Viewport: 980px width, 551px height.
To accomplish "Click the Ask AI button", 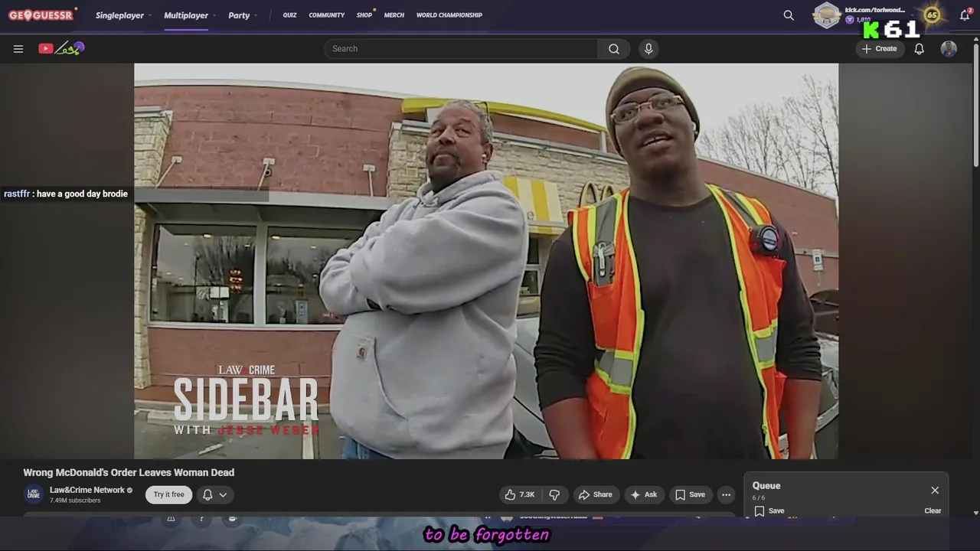I will tap(643, 495).
